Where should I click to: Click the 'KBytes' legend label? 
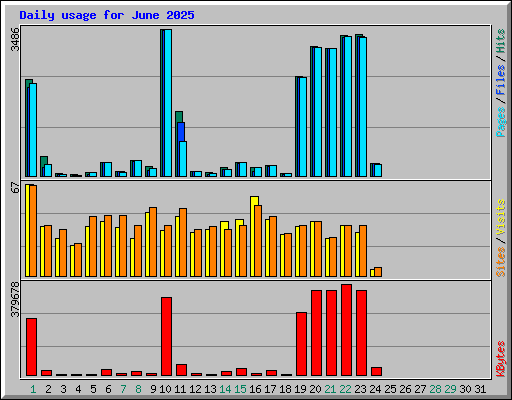point(501,359)
